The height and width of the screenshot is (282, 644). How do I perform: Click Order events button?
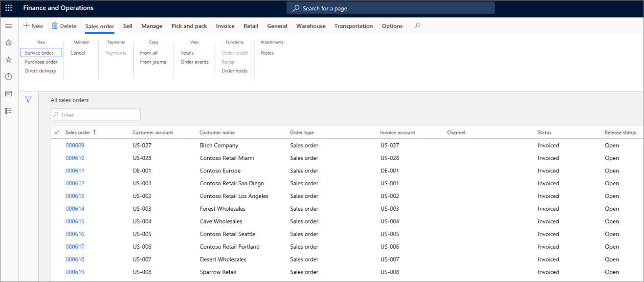(195, 62)
